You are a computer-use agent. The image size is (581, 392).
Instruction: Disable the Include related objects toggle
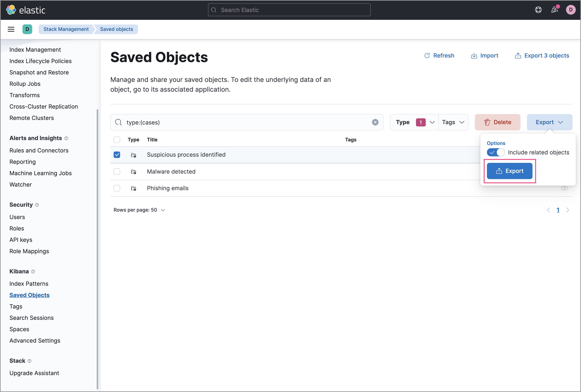[x=496, y=152]
